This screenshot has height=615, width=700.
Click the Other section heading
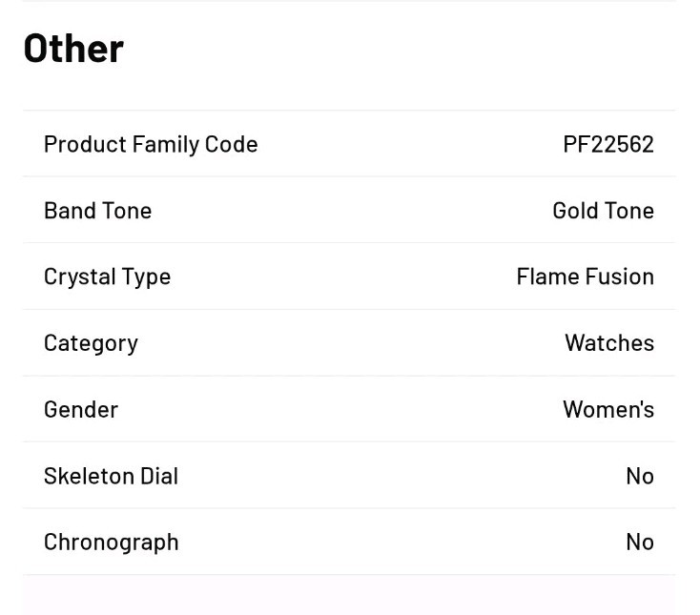(x=73, y=49)
